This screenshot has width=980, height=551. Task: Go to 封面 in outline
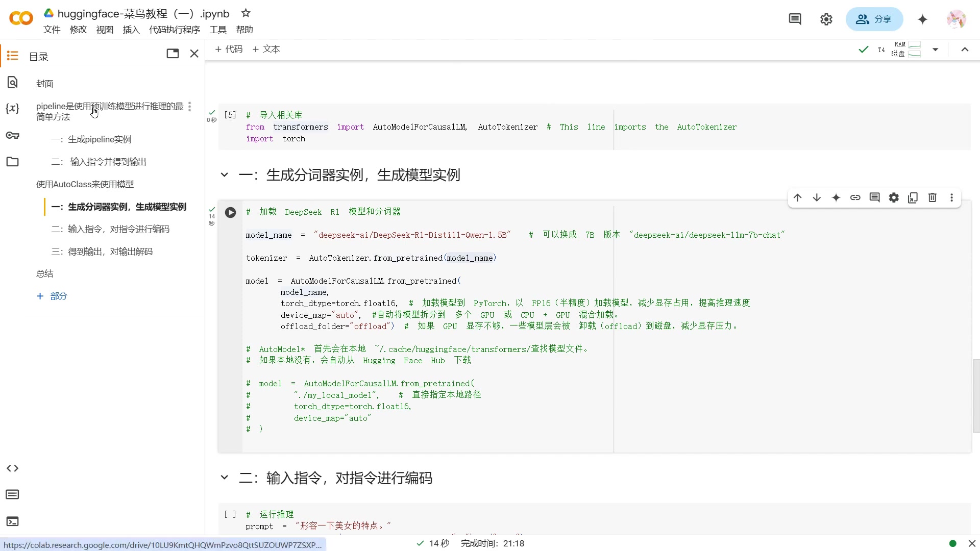click(x=45, y=84)
